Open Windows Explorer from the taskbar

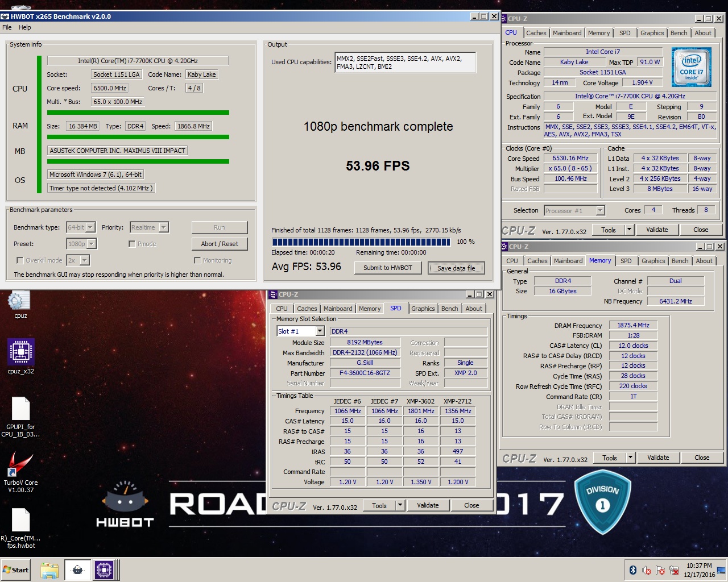click(49, 570)
